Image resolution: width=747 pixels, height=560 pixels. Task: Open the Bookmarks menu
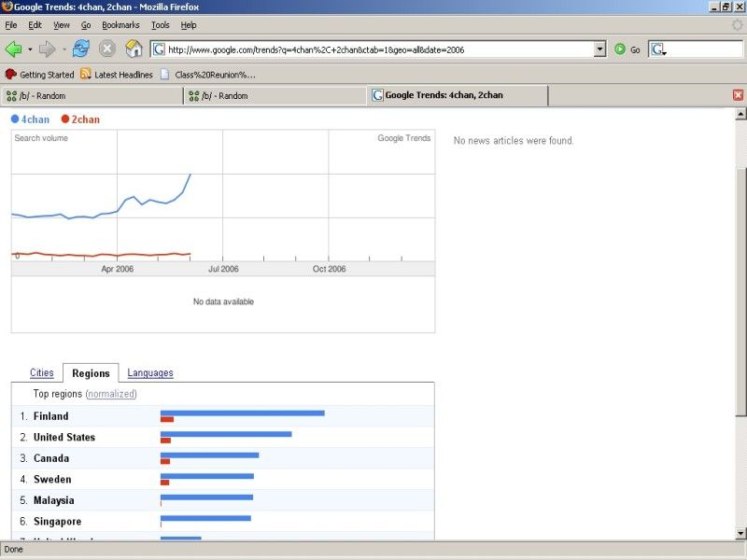[x=120, y=25]
